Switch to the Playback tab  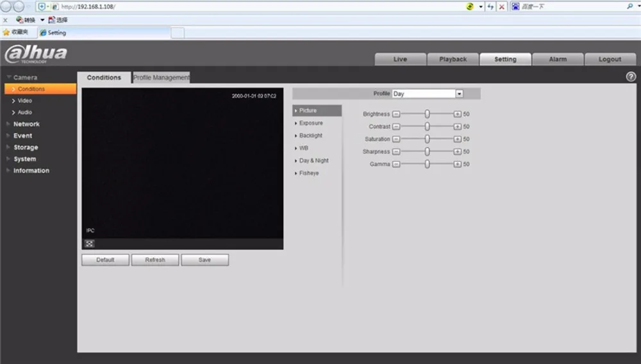[453, 59]
